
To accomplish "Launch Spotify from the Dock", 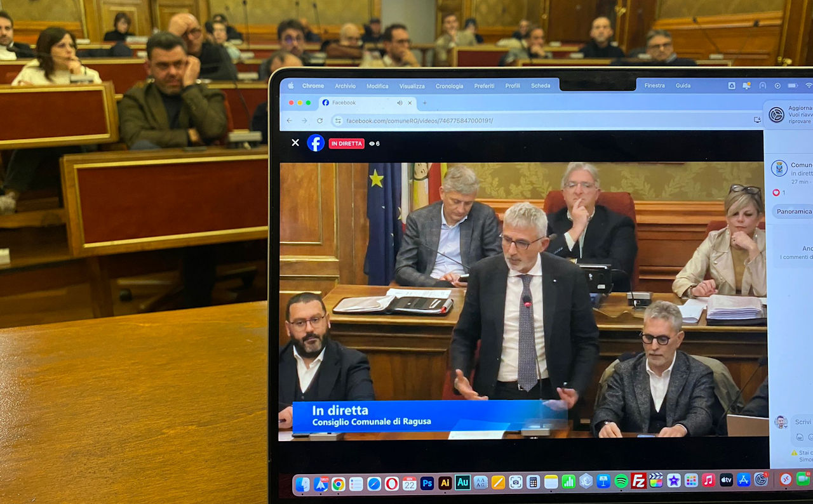I will coord(621,481).
